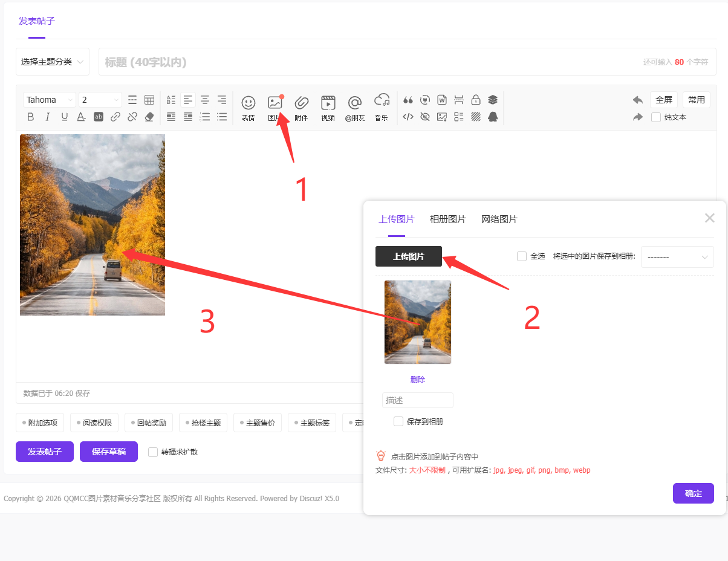Toggle bold formatting

tap(31, 117)
